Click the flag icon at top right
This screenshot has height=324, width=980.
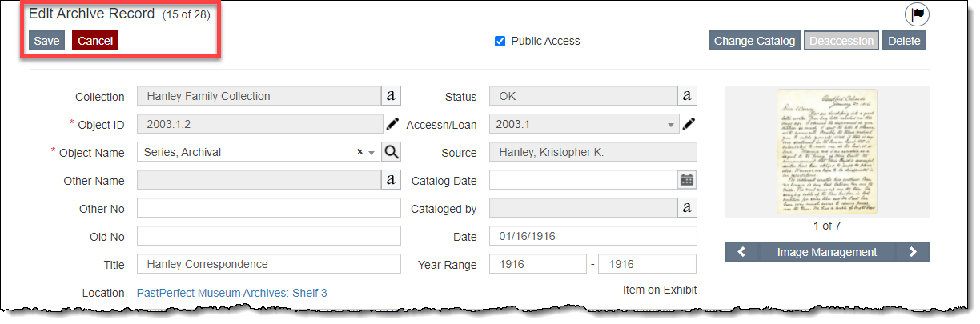point(917,14)
